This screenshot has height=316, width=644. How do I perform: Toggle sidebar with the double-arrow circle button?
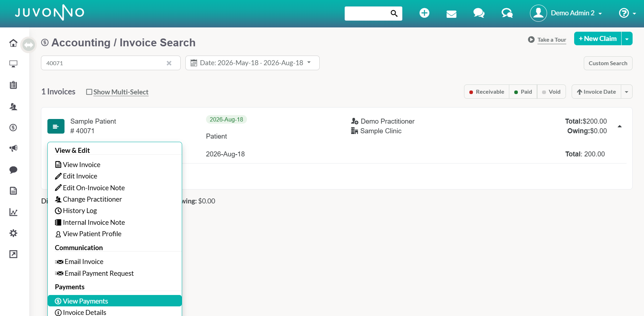click(29, 45)
